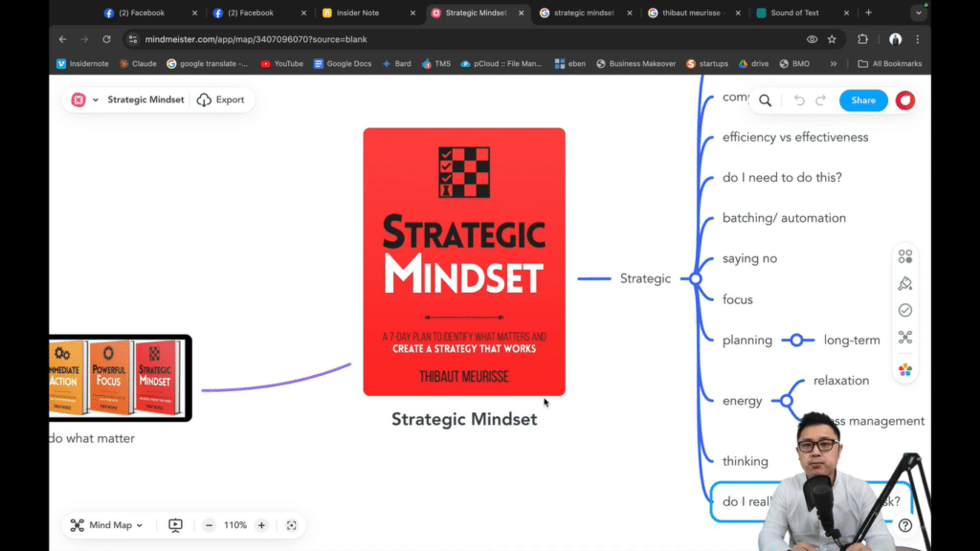Screen dimensions: 980x551
Task: Open the Mind Map layout dropdown
Action: (106, 525)
